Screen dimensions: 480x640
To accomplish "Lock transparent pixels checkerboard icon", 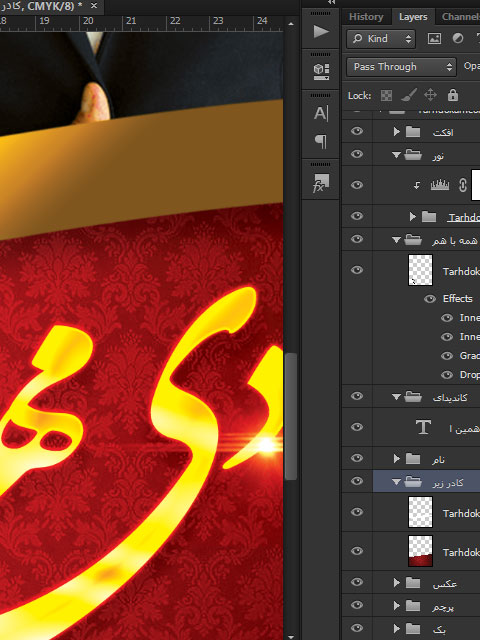I will point(386,96).
